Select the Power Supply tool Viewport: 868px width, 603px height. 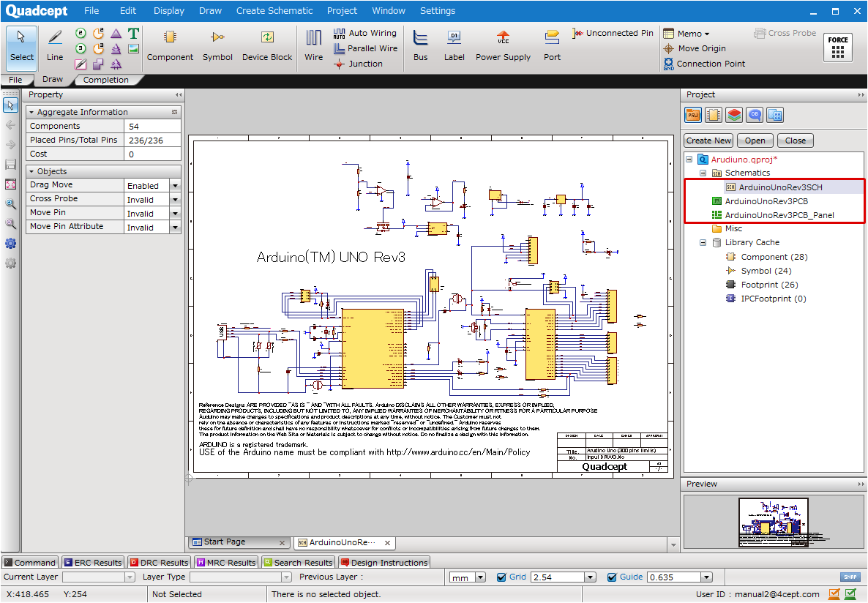(503, 45)
